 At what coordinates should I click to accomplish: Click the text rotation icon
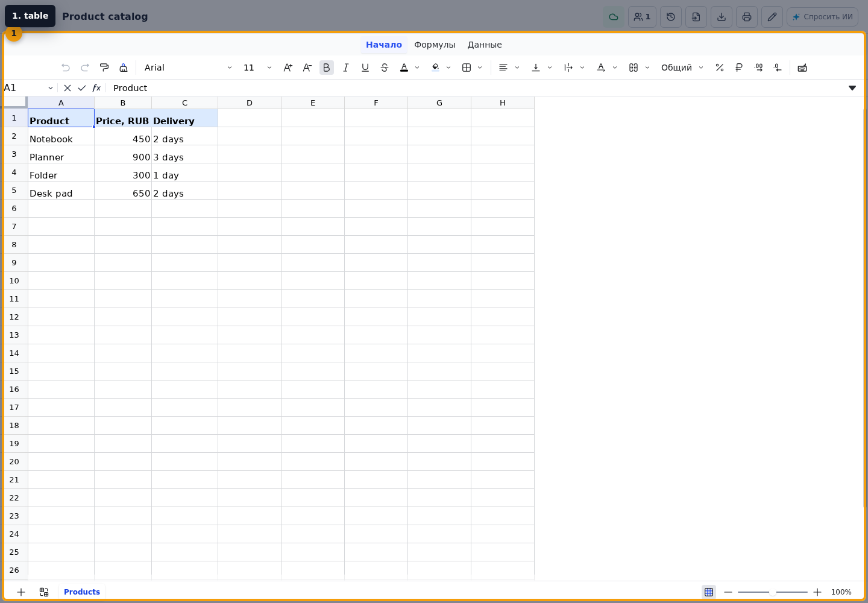coord(601,68)
